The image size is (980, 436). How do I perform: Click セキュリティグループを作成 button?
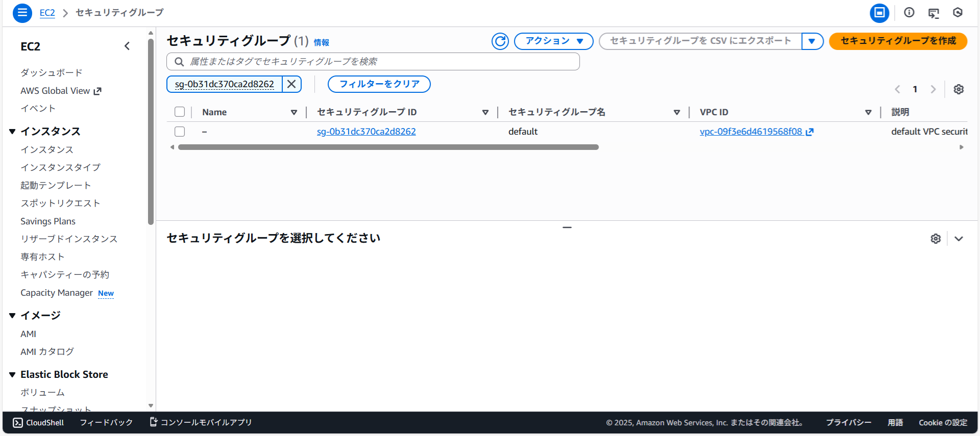click(898, 41)
